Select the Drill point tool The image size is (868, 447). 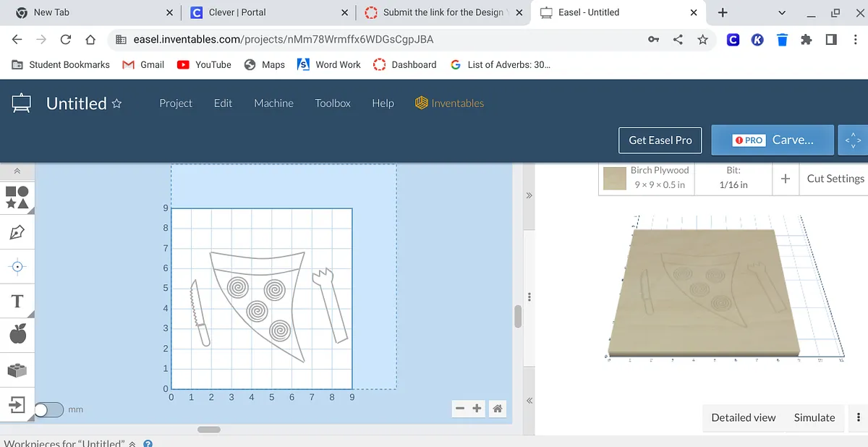[17, 267]
